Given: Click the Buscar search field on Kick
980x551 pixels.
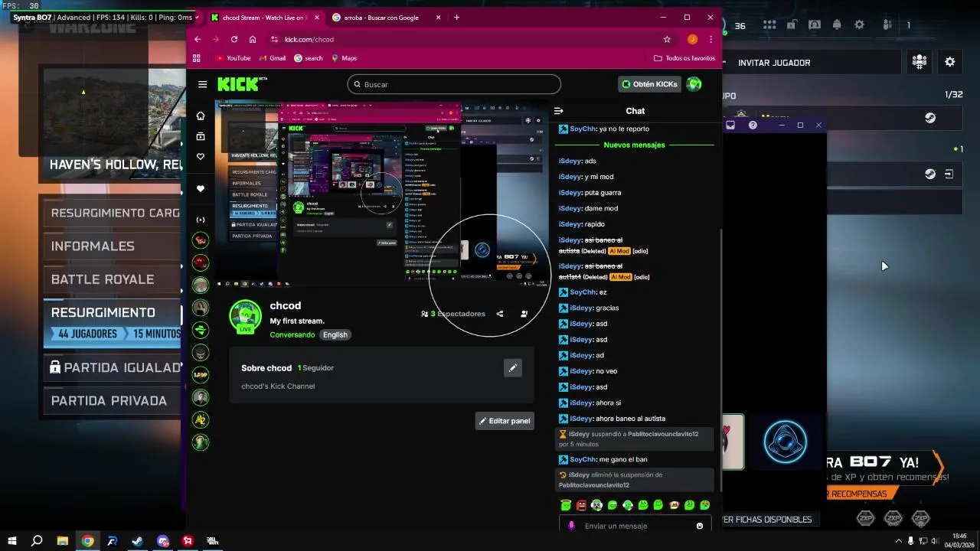Looking at the screenshot, I should point(454,84).
